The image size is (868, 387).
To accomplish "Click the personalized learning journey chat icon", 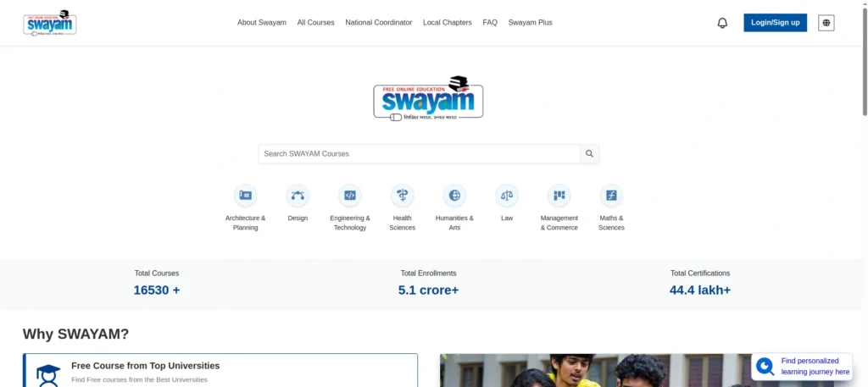I will (x=765, y=367).
